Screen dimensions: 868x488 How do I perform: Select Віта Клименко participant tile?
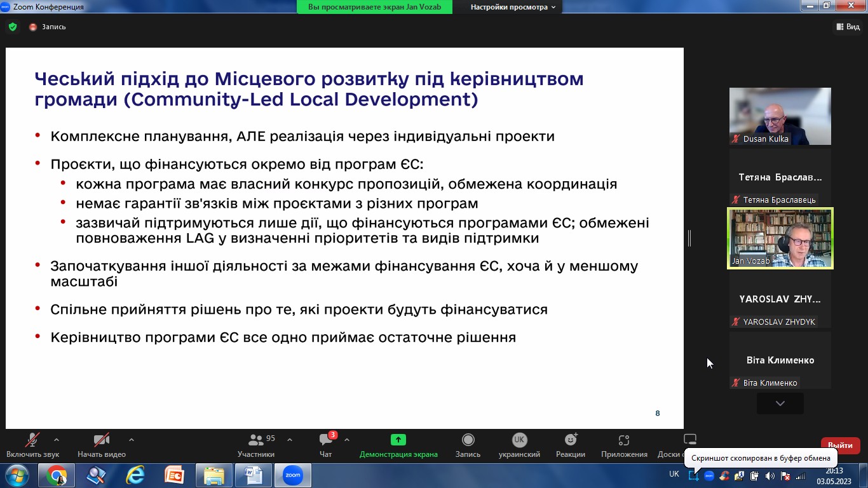780,360
